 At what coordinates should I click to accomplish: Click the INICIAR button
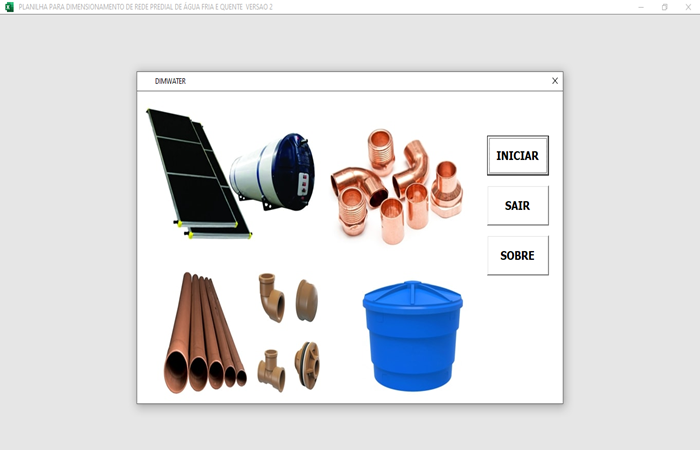[x=517, y=156]
